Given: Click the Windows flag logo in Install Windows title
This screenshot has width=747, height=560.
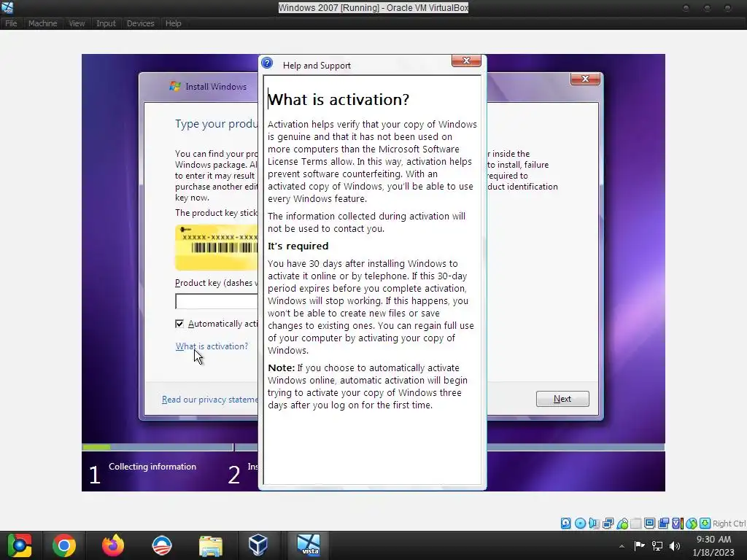Looking at the screenshot, I should click(175, 86).
